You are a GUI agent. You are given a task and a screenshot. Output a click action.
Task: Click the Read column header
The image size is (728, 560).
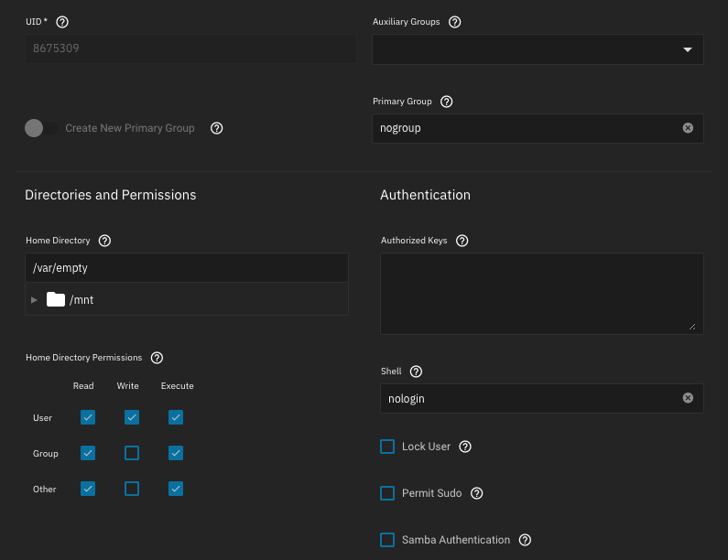pyautogui.click(x=83, y=386)
